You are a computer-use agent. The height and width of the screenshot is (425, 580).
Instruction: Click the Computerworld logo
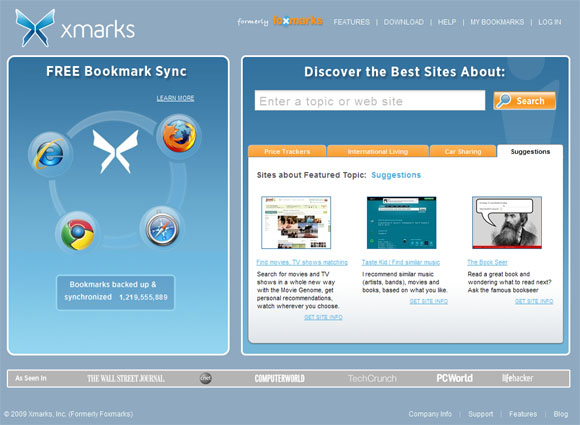pos(280,378)
